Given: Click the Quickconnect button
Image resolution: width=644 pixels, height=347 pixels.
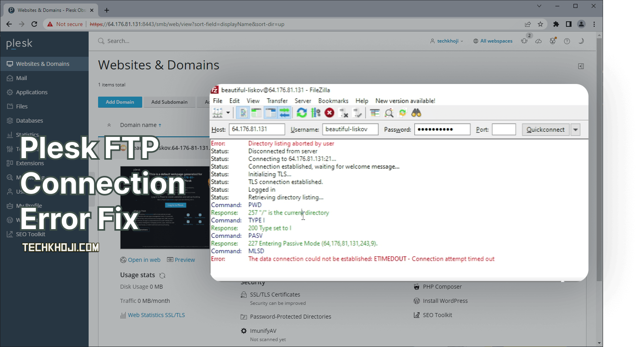Looking at the screenshot, I should [546, 129].
